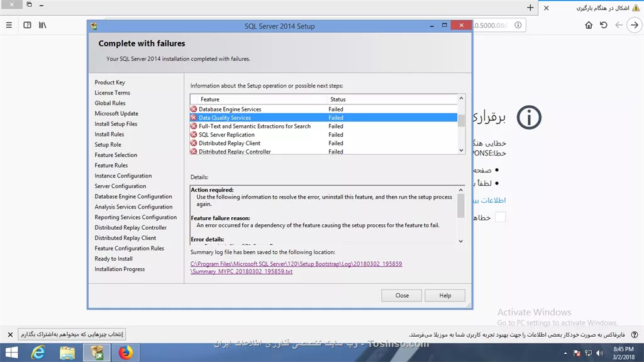Open File Explorer from the taskbar
This screenshot has height=362, width=644.
click(67, 353)
